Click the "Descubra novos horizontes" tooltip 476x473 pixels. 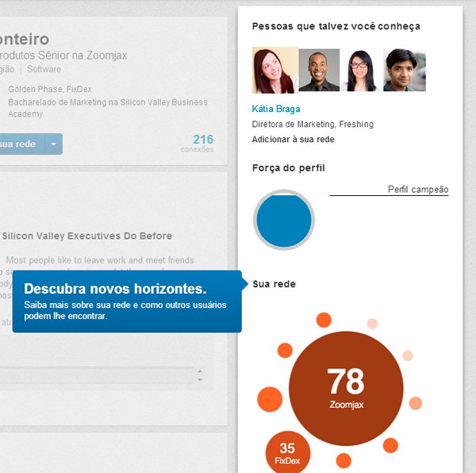[x=127, y=301]
